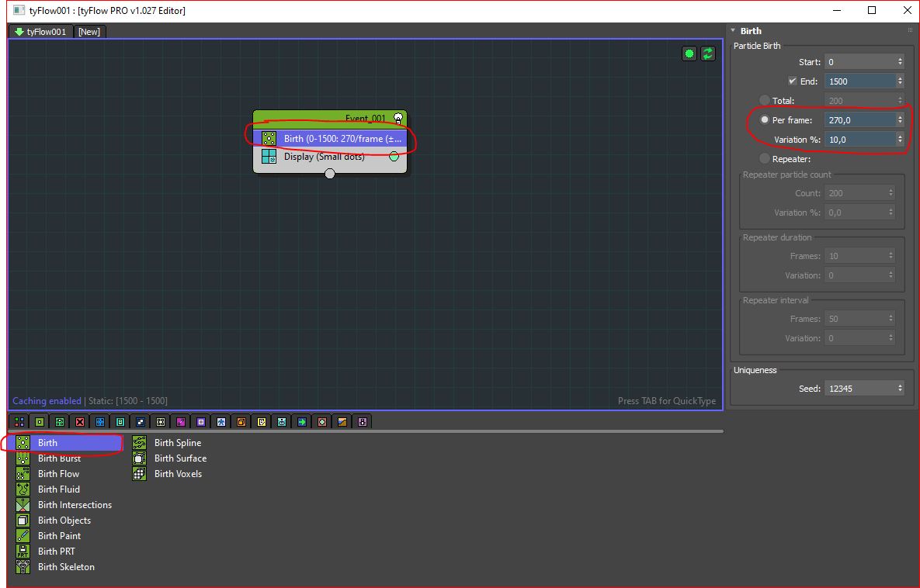Select the Birth Skeleton operator icon
Image resolution: width=920 pixels, height=588 pixels.
pyautogui.click(x=23, y=567)
